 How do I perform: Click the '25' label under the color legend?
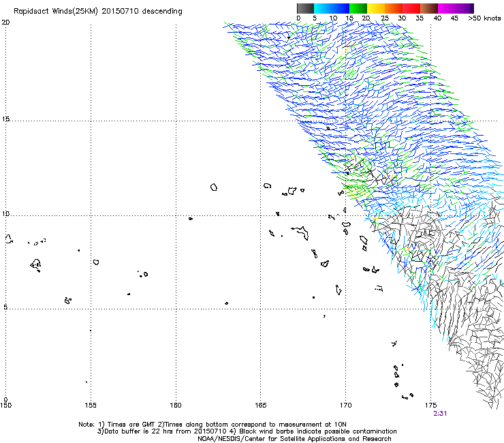pyautogui.click(x=385, y=18)
